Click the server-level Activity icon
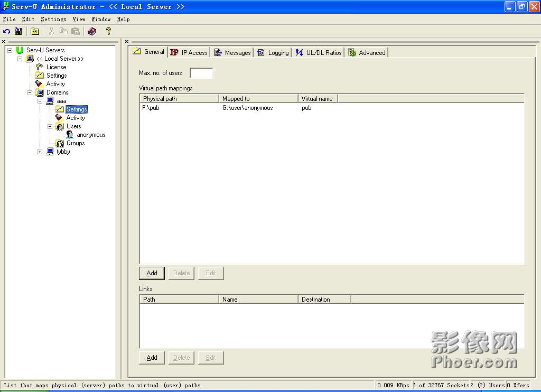 (39, 84)
